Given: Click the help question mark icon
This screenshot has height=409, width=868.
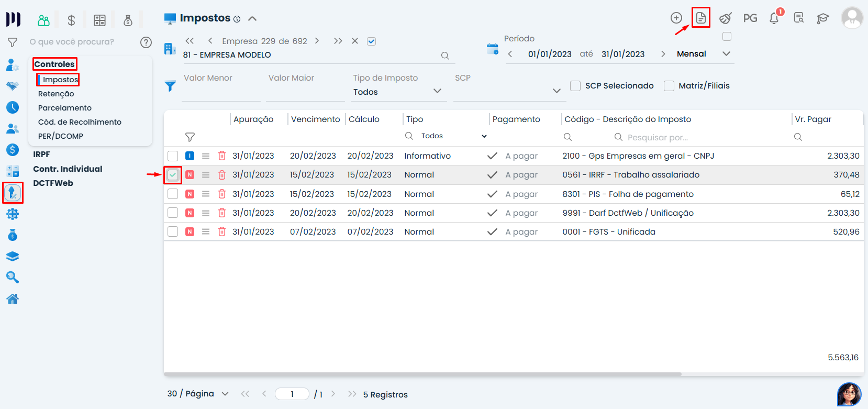Looking at the screenshot, I should (146, 42).
